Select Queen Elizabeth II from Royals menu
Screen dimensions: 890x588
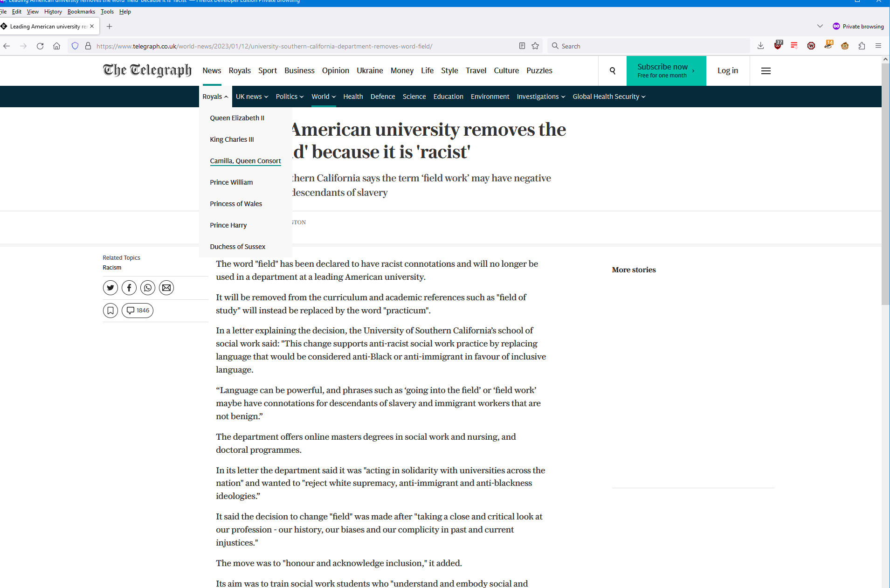click(x=237, y=118)
